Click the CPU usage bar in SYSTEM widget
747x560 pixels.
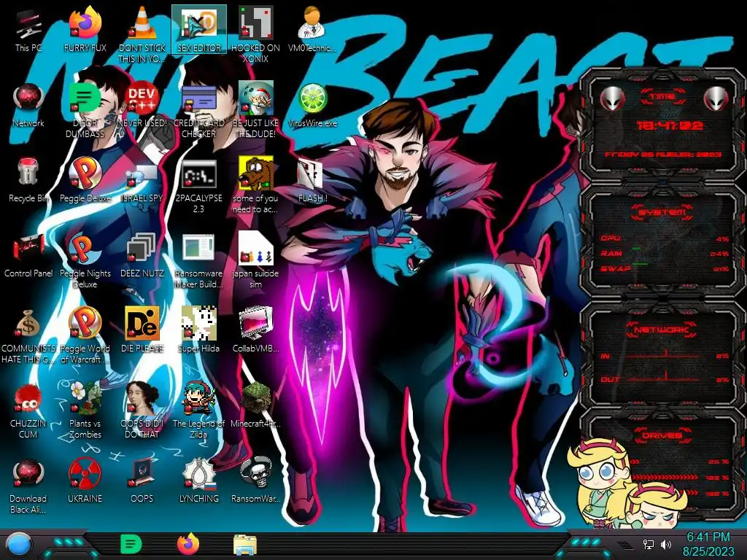pyautogui.click(x=665, y=238)
